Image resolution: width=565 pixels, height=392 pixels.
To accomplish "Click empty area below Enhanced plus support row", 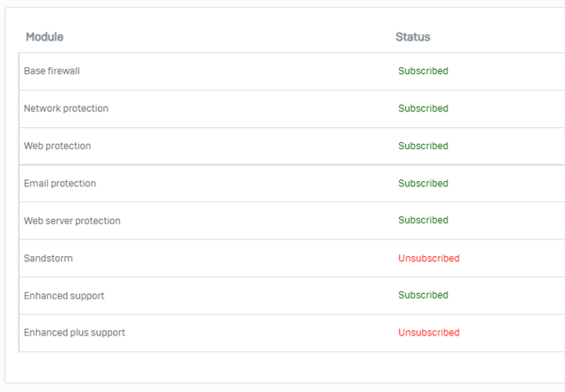I will [x=284, y=367].
